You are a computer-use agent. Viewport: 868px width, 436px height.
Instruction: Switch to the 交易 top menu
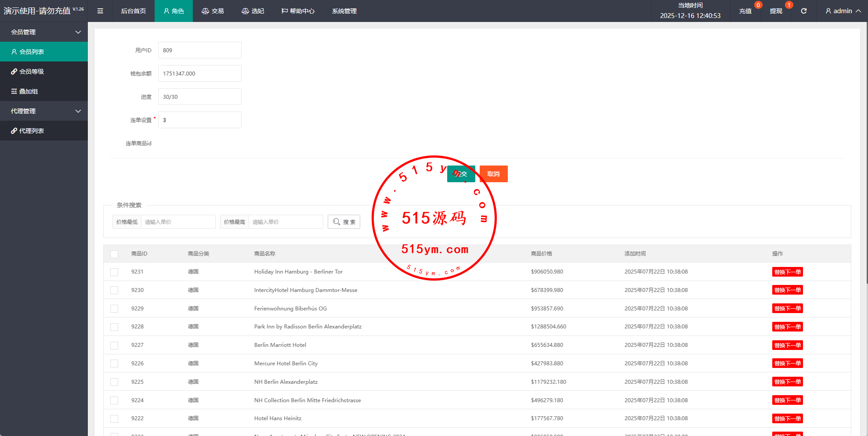(213, 11)
